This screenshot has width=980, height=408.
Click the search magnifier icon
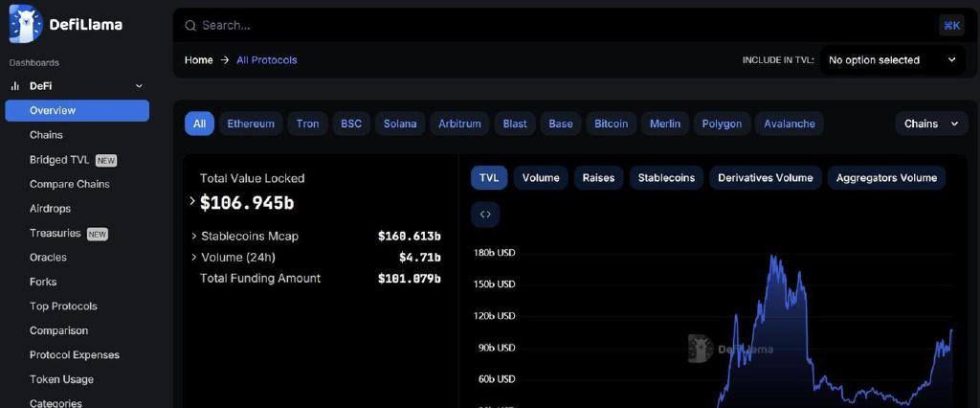[x=190, y=26]
